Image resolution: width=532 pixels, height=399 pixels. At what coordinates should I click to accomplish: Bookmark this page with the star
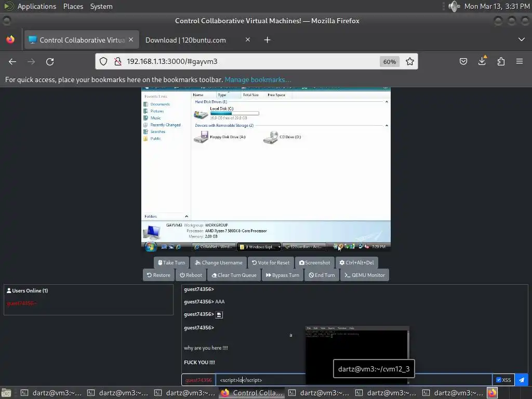point(410,61)
